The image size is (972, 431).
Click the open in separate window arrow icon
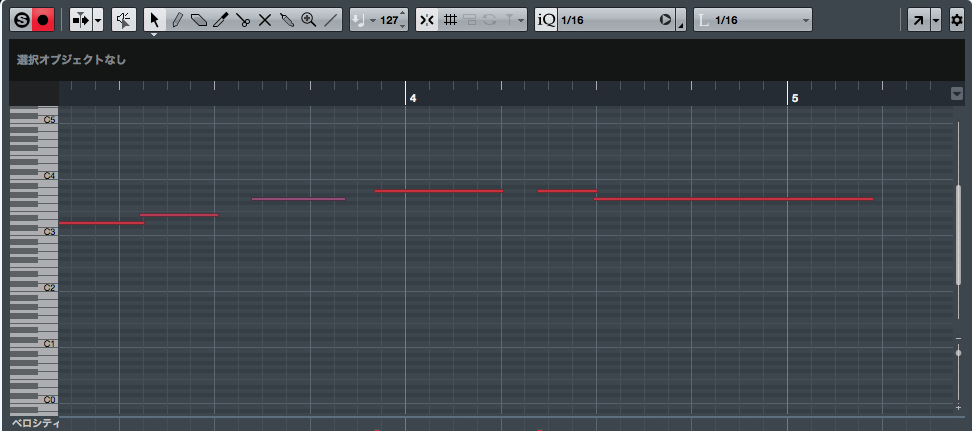tap(918, 20)
